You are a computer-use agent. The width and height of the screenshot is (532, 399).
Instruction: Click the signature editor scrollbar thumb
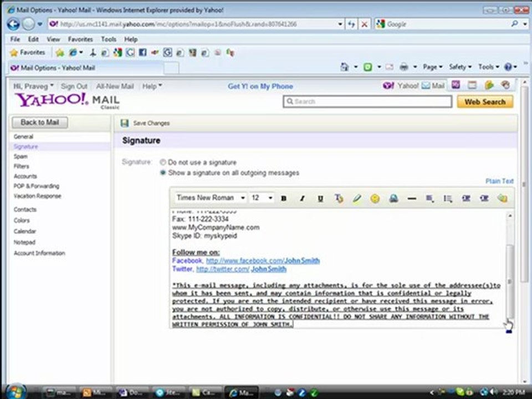click(x=510, y=282)
